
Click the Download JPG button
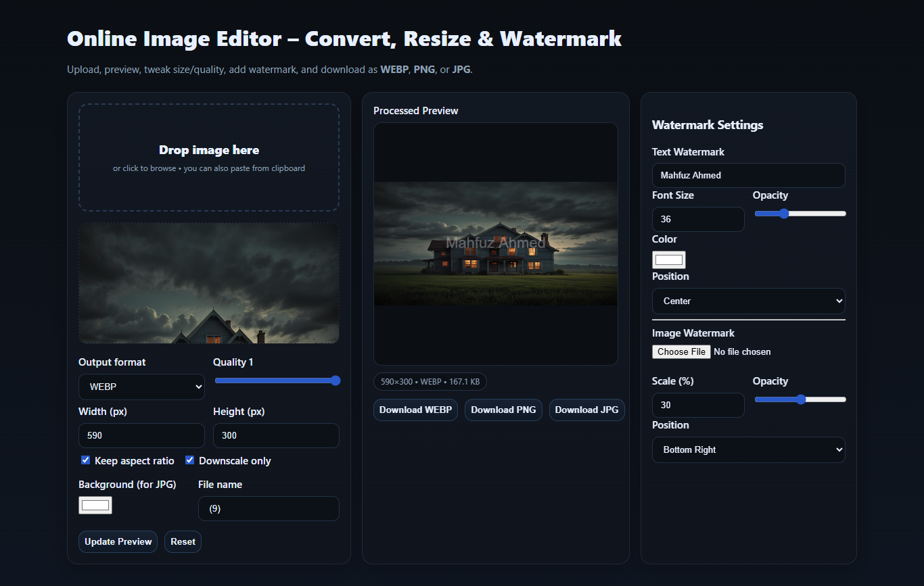click(586, 410)
